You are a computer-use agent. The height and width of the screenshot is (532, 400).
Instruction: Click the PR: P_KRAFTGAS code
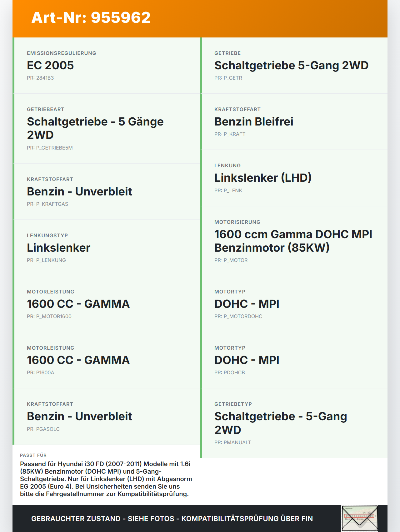47,204
